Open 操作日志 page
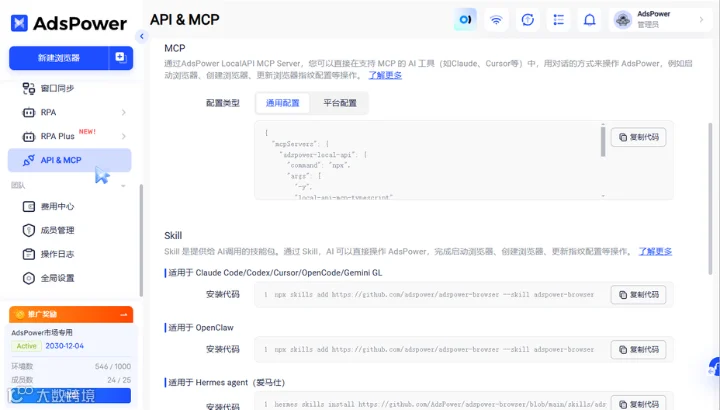 [x=57, y=254]
